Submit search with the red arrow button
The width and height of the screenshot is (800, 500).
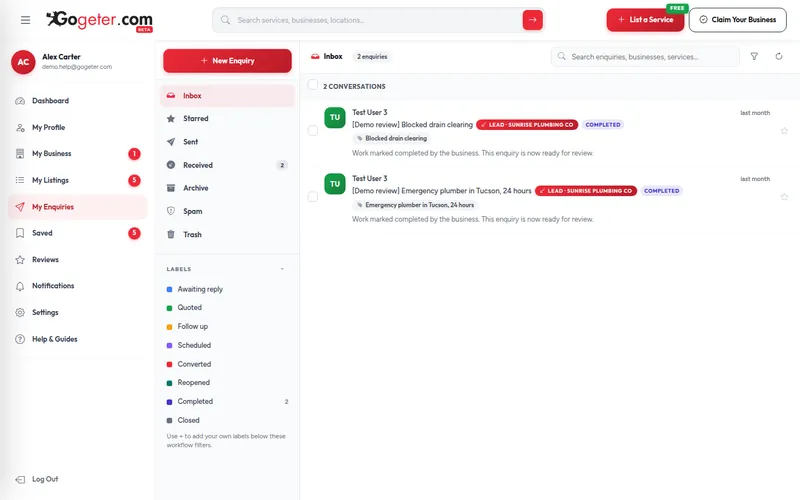[532, 20]
